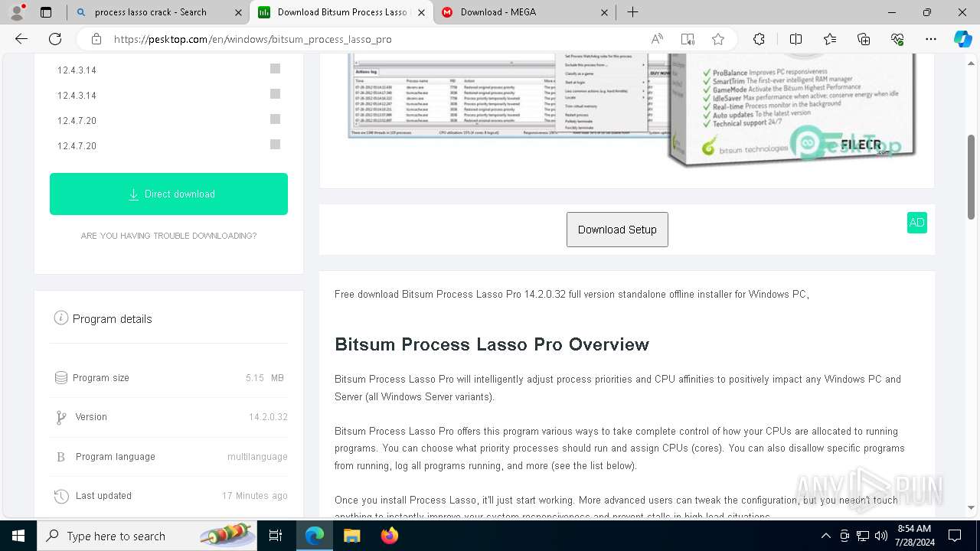Open Microsoft Edge from the taskbar
Screen dimensions: 980x551
tap(315, 536)
